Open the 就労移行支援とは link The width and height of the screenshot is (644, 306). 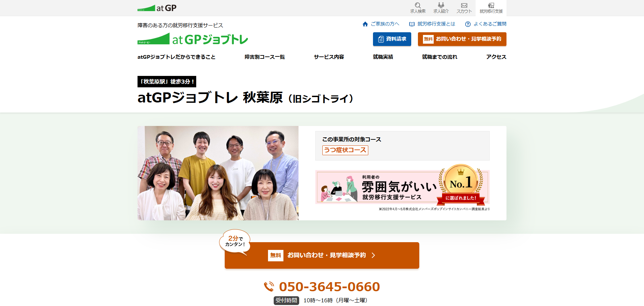click(436, 24)
